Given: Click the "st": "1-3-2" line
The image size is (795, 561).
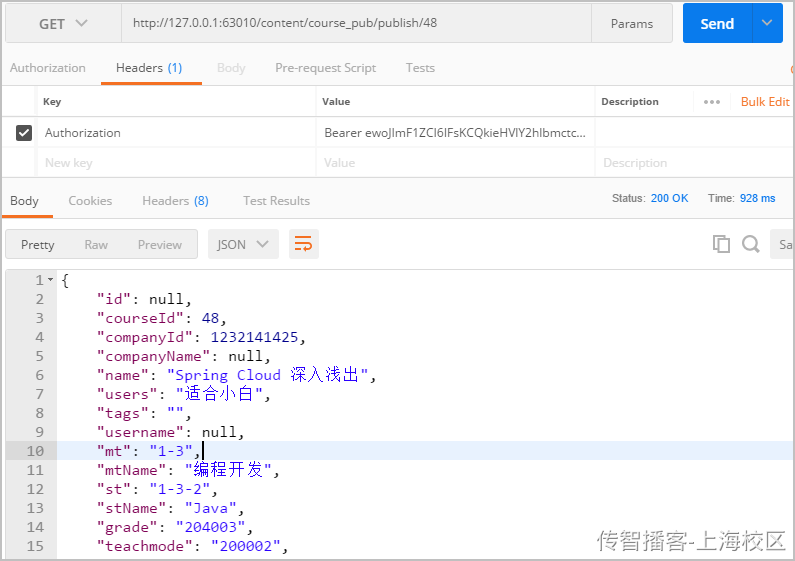Looking at the screenshot, I should tap(157, 489).
